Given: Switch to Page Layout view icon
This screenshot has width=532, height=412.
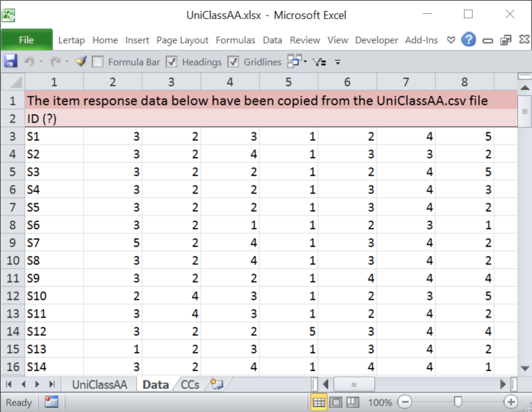Looking at the screenshot, I should pyautogui.click(x=335, y=402).
